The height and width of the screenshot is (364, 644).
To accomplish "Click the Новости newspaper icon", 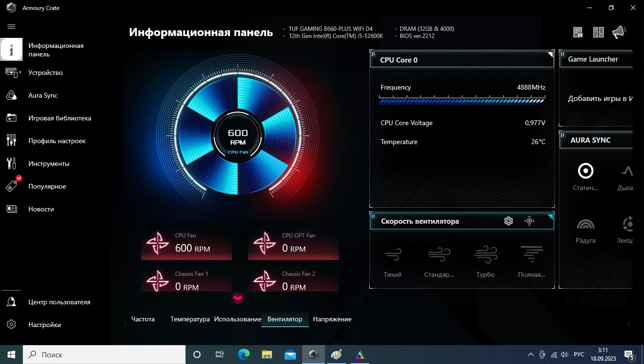I will (x=11, y=209).
